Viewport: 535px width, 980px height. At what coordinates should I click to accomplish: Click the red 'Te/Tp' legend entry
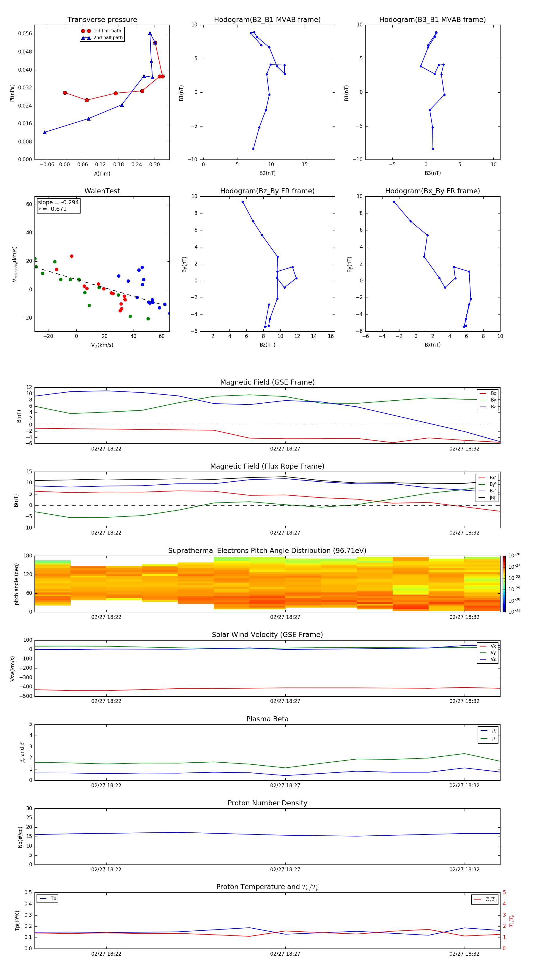click(x=485, y=899)
